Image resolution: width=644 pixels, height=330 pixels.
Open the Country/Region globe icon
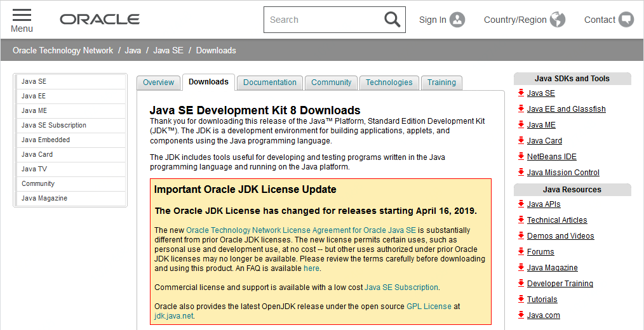[x=558, y=20]
